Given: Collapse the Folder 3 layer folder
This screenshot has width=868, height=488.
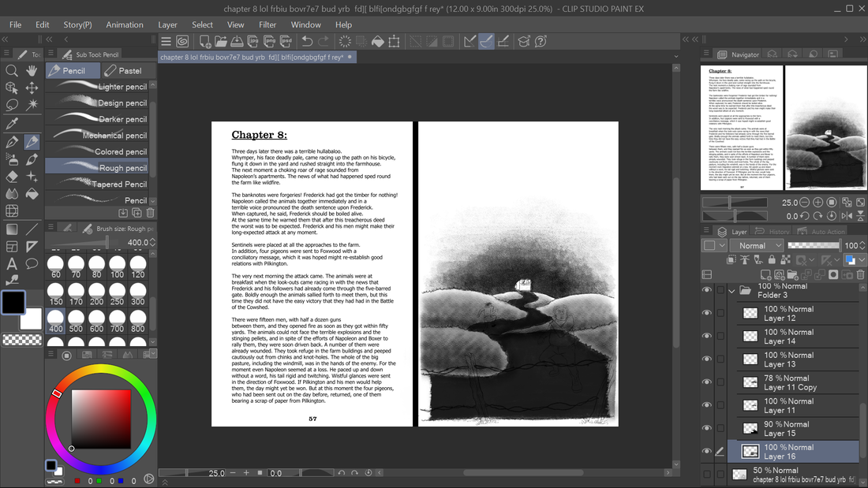Looking at the screenshot, I should pos(731,291).
